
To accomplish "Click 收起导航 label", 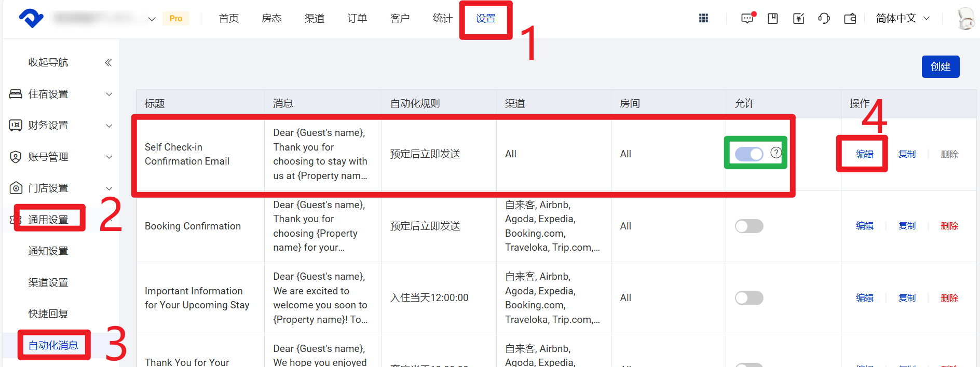I will coord(48,62).
